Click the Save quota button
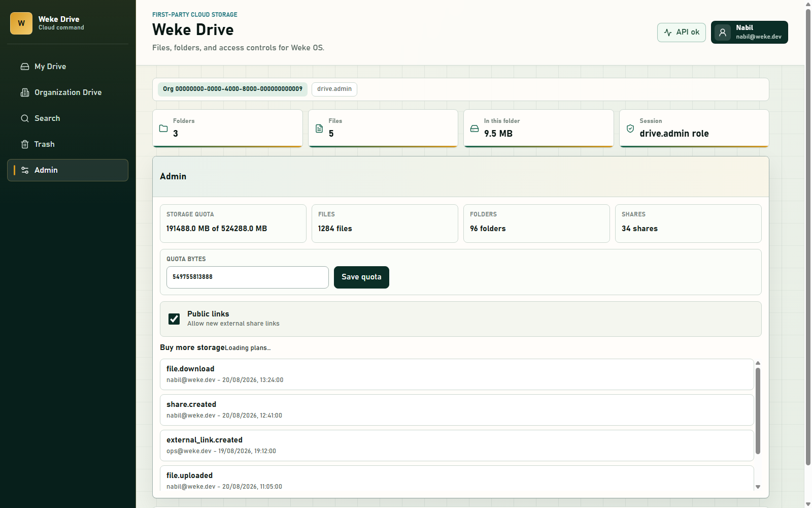The image size is (812, 508). (x=361, y=277)
